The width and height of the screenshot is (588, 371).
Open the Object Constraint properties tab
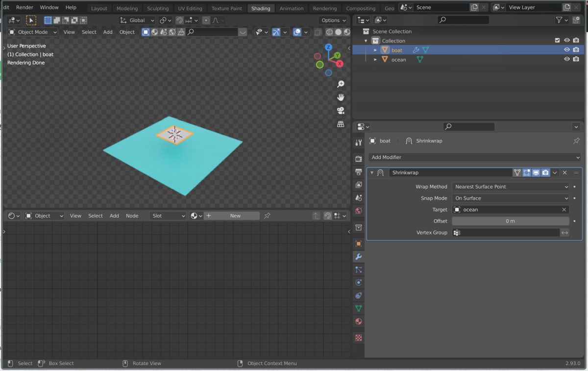coord(359,296)
